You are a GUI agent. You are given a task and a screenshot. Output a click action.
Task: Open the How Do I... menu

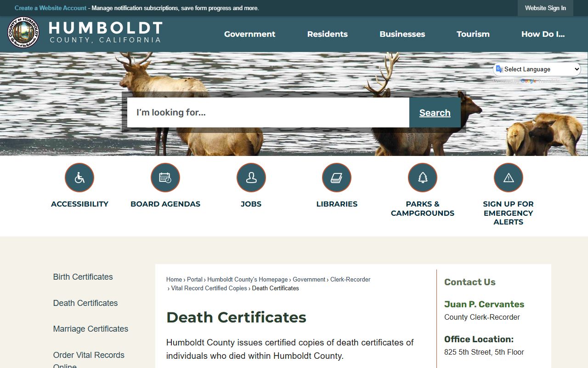point(543,34)
